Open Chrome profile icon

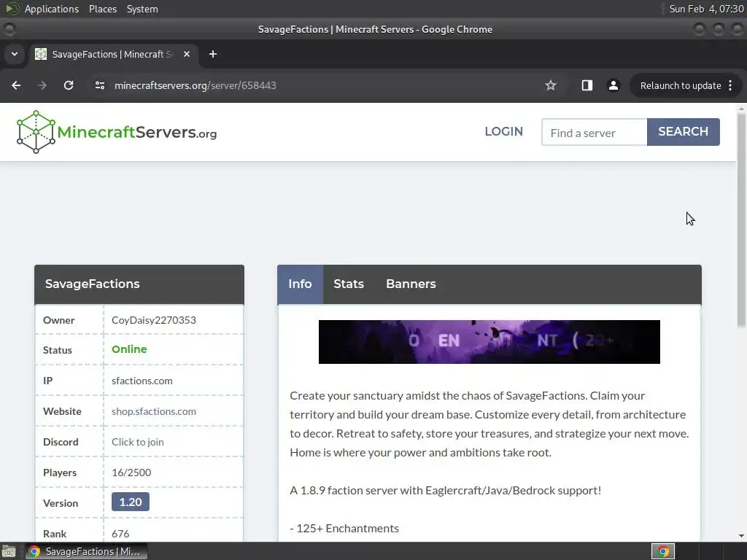tap(613, 85)
